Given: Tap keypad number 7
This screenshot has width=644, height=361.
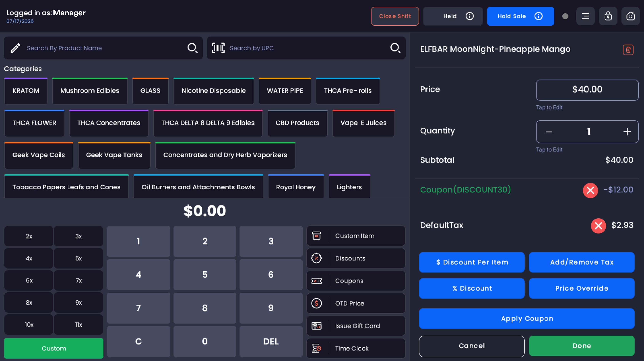Looking at the screenshot, I should (138, 308).
